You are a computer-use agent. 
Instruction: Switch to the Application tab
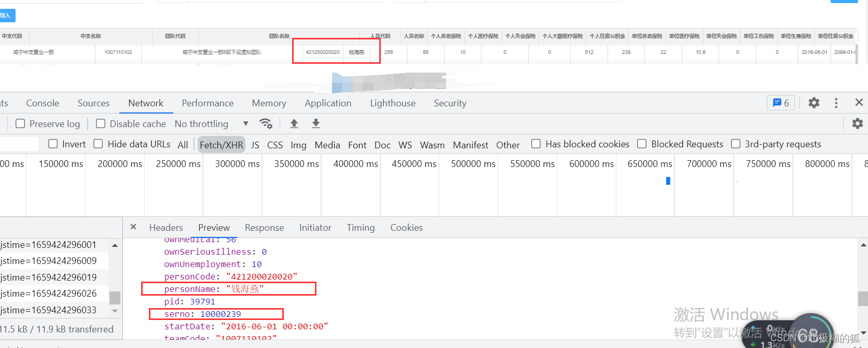(x=328, y=103)
